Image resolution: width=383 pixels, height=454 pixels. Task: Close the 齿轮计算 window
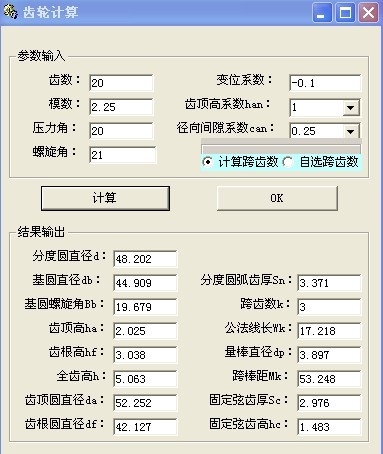click(x=368, y=13)
